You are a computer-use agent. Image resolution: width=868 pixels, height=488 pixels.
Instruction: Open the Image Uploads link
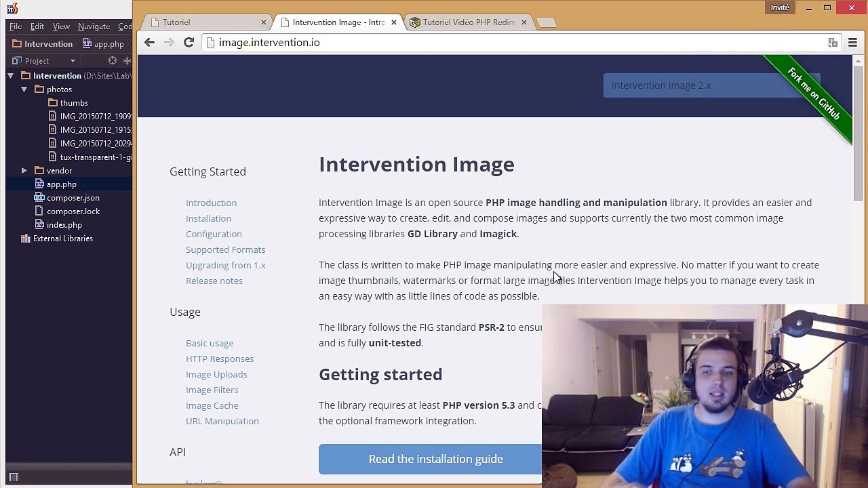point(216,374)
